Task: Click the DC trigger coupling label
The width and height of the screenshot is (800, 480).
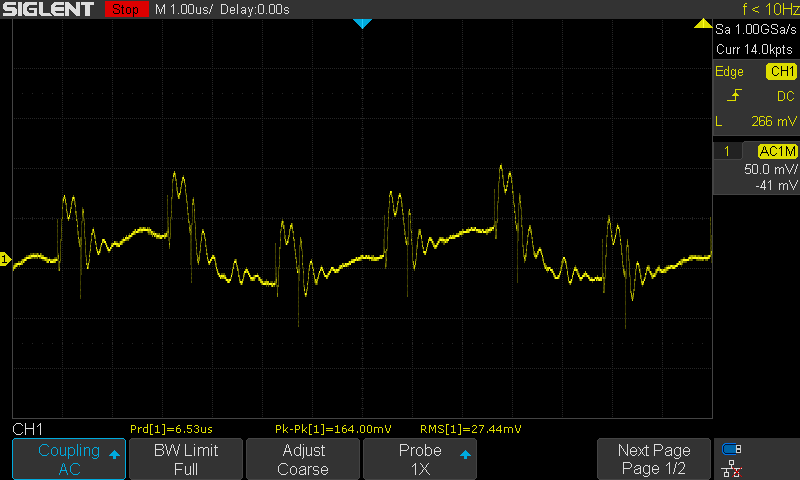Action: 786,96
